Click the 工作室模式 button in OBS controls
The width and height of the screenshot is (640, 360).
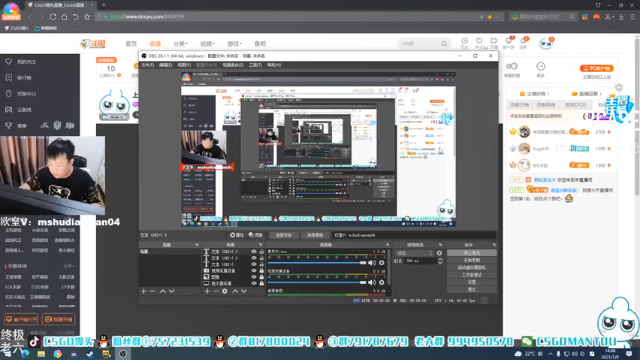(x=472, y=275)
